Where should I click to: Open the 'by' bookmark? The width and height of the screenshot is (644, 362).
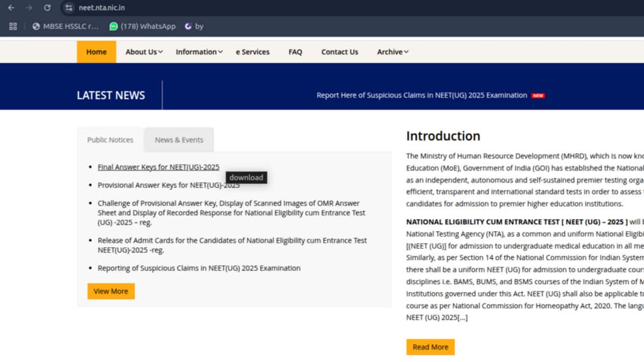(x=194, y=26)
